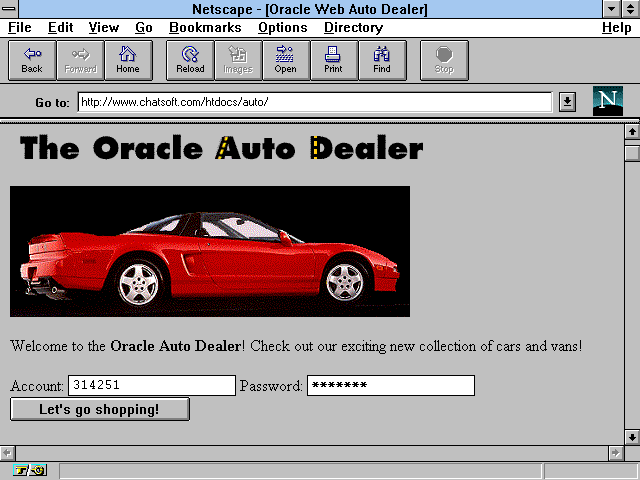This screenshot has width=640, height=480.
Task: Click the security key icon in status bar
Action: 29,470
